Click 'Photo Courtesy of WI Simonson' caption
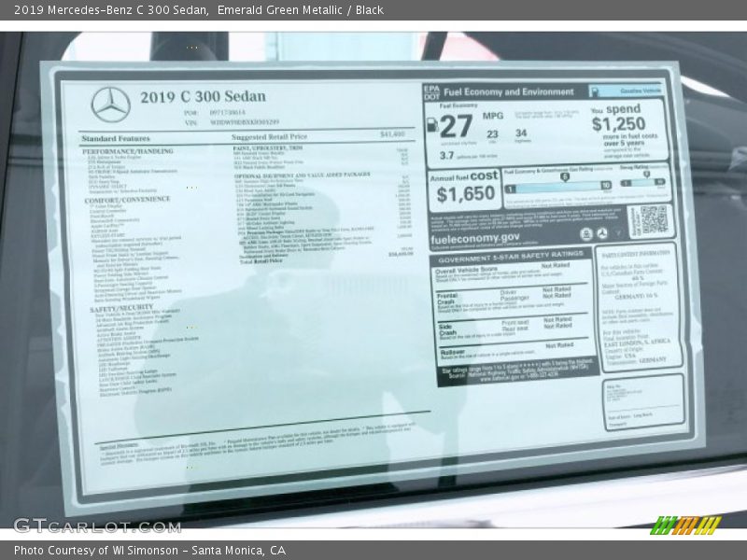This screenshot has width=747, height=560. click(96, 551)
